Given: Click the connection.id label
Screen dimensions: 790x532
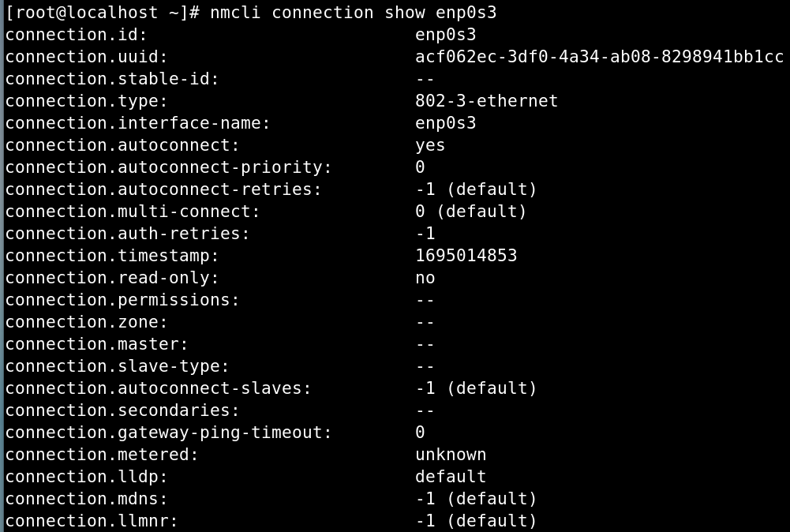Looking at the screenshot, I should (76, 35).
